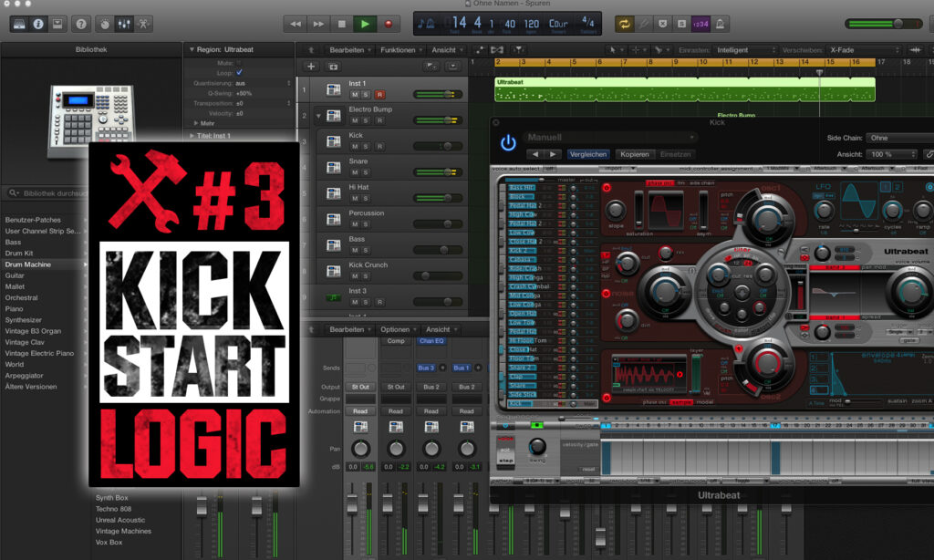
Task: Click the Vergleichen button
Action: (x=588, y=154)
